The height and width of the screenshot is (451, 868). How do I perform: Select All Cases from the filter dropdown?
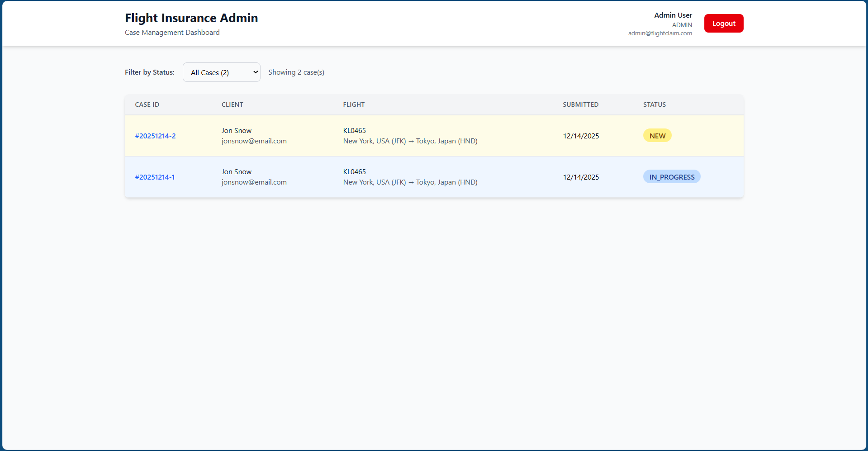coord(221,72)
